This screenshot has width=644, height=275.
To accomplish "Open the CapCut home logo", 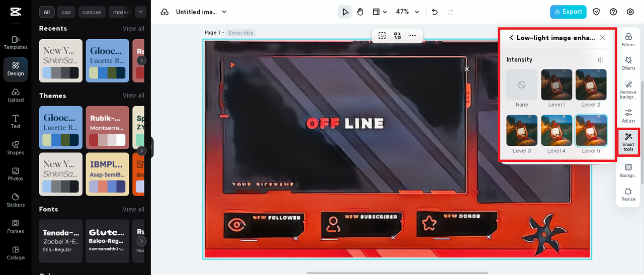I will tap(16, 12).
